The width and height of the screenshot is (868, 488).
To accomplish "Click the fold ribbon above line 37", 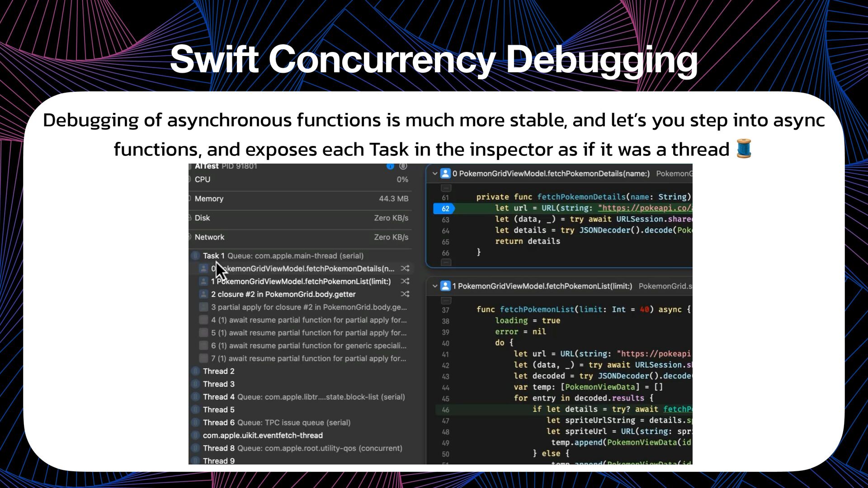I will (446, 300).
